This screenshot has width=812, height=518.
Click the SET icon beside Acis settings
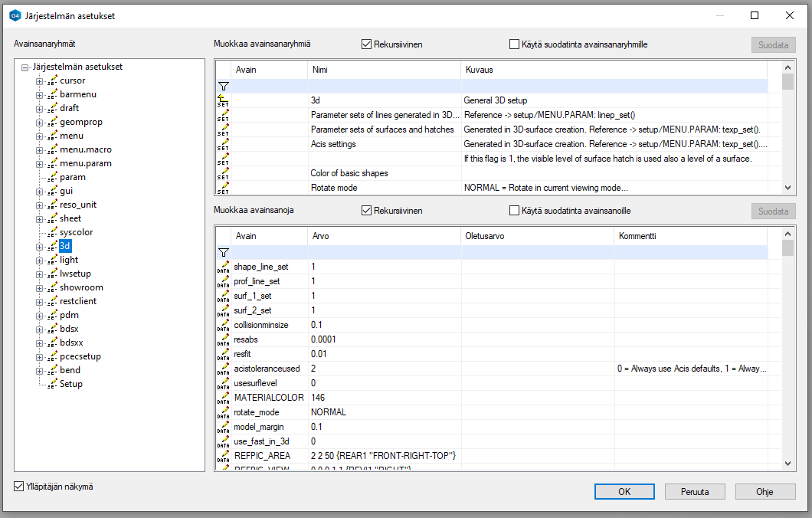click(224, 144)
